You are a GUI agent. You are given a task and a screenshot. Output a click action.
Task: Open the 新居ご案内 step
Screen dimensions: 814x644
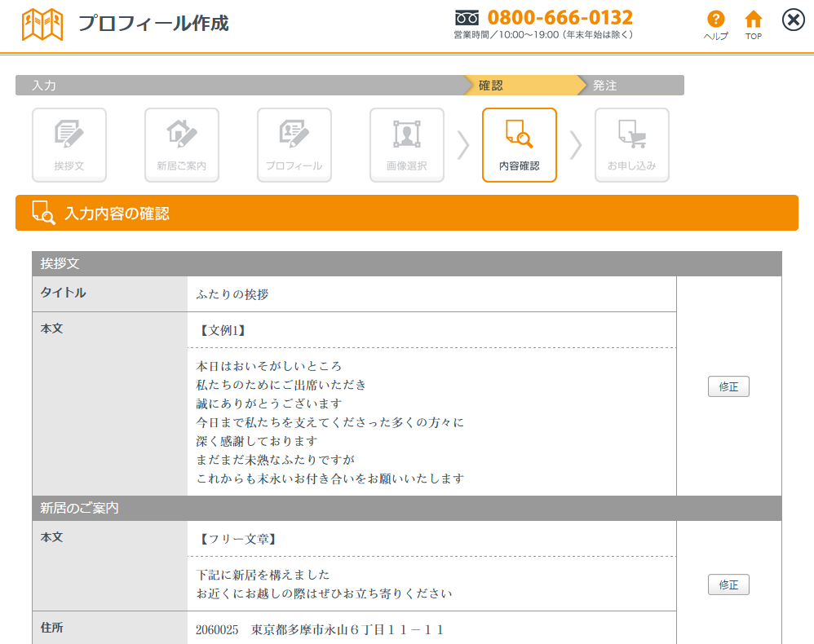point(182,144)
